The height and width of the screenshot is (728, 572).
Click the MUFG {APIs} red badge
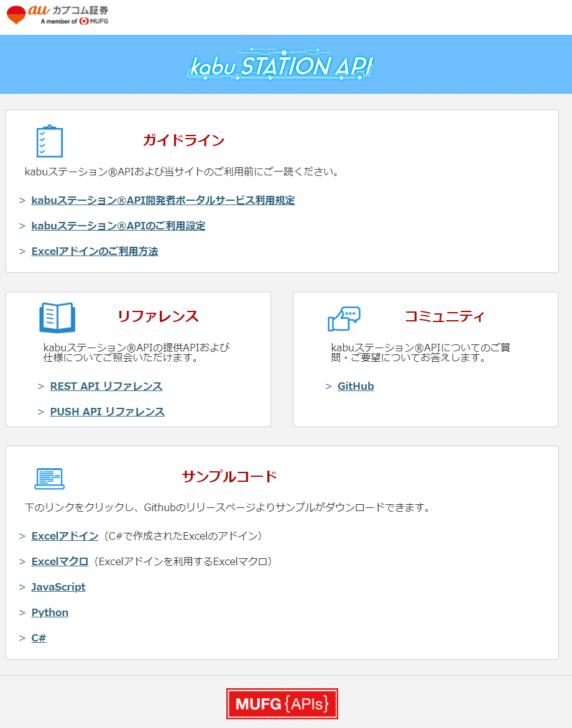pos(282,703)
